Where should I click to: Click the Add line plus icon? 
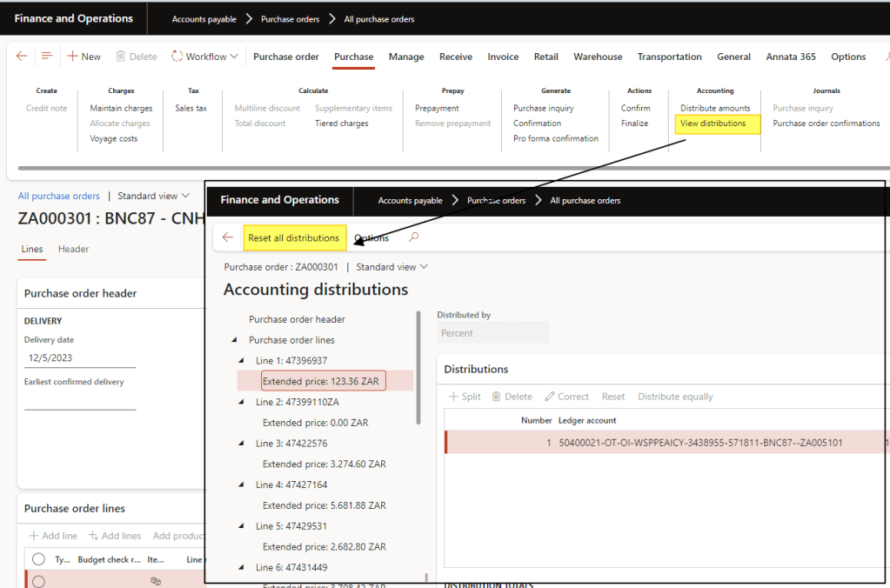35,536
